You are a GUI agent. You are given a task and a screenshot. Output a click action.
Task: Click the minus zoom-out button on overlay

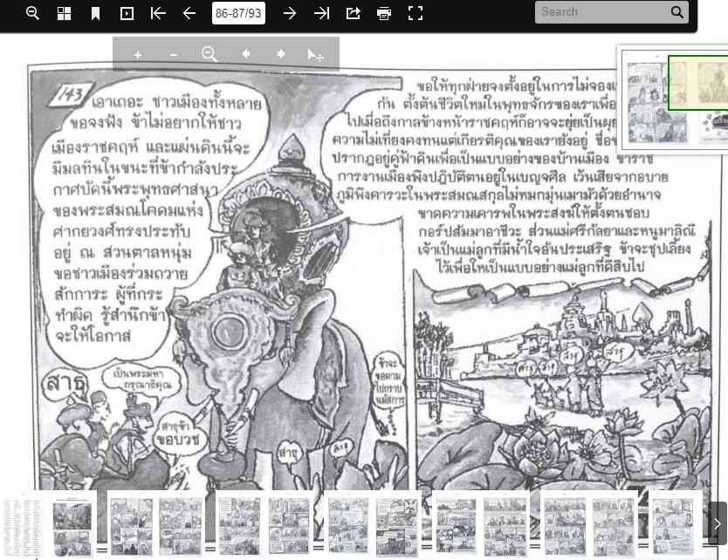point(174,54)
